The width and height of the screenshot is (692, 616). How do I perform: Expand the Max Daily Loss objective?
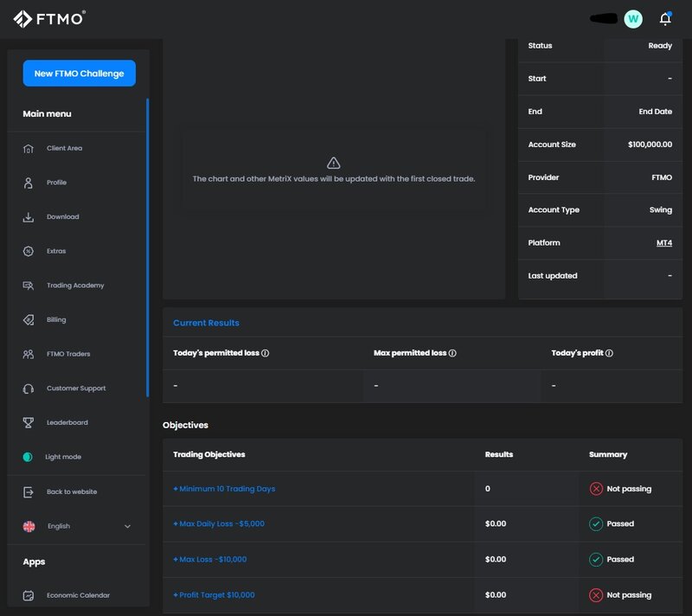[x=219, y=524]
